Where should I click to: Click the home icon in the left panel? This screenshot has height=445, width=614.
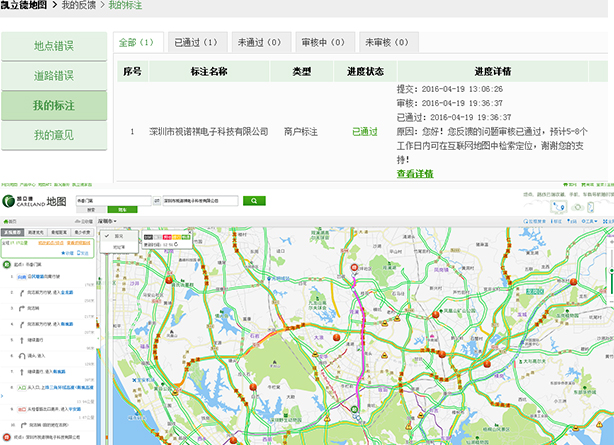(5, 221)
